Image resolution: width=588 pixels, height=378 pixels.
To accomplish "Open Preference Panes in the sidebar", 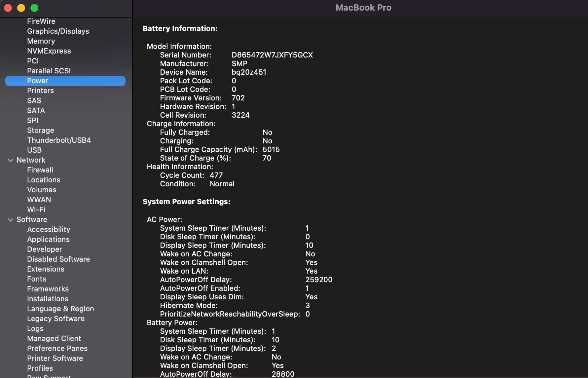I will pyautogui.click(x=57, y=348).
